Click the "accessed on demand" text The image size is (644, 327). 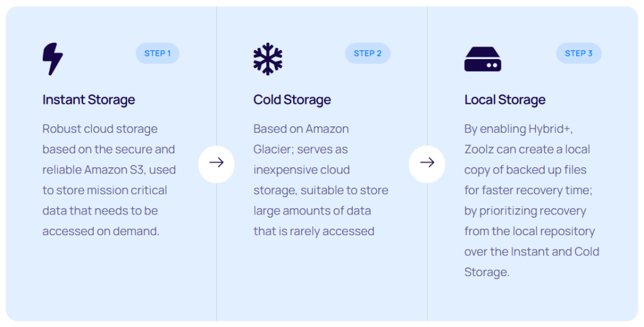point(101,231)
